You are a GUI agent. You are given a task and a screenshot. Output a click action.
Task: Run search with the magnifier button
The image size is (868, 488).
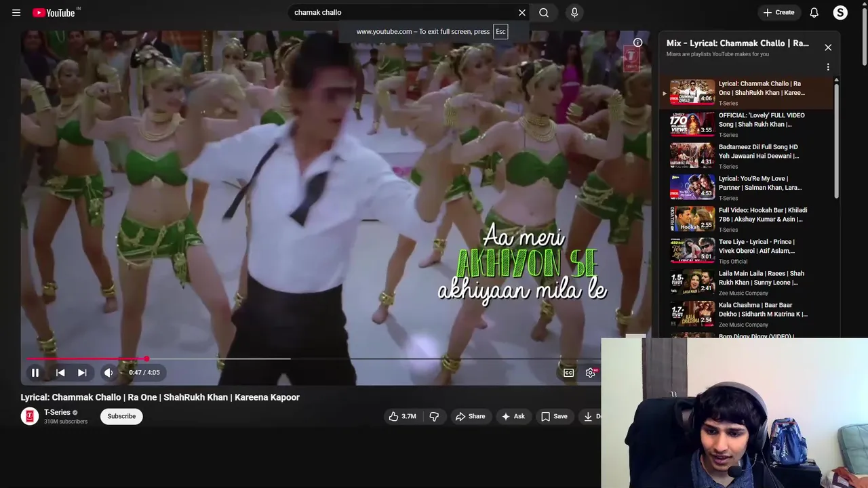[544, 12]
